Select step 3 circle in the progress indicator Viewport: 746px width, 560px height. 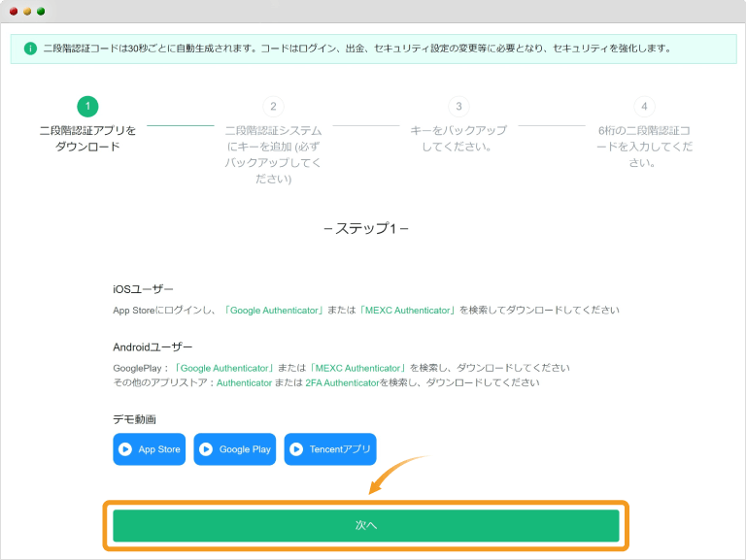[458, 107]
